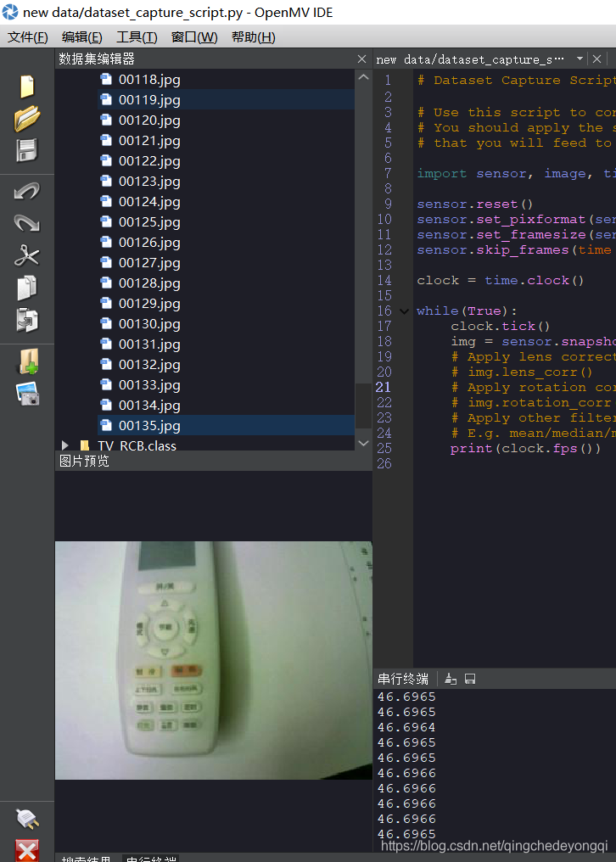616x862 pixels.
Task: Undo the last edit
Action: click(26, 191)
